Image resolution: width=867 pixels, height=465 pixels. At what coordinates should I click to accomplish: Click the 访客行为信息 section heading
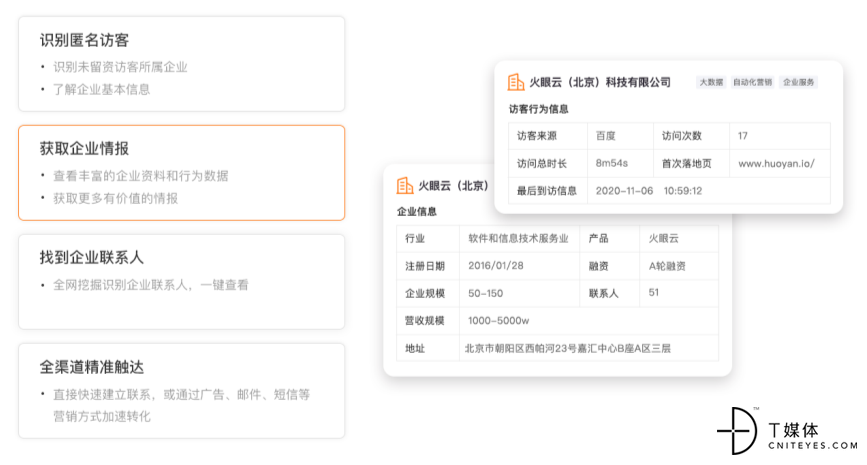(x=539, y=109)
